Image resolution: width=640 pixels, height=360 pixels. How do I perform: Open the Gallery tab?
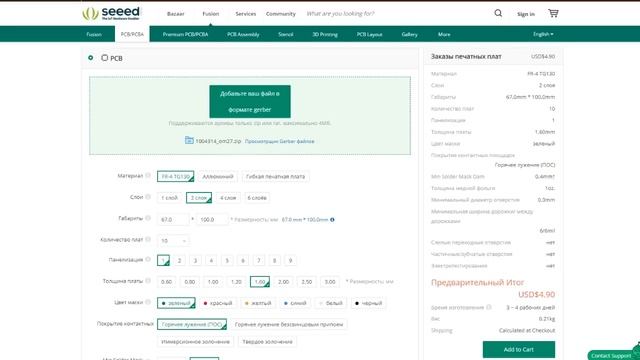pos(409,34)
